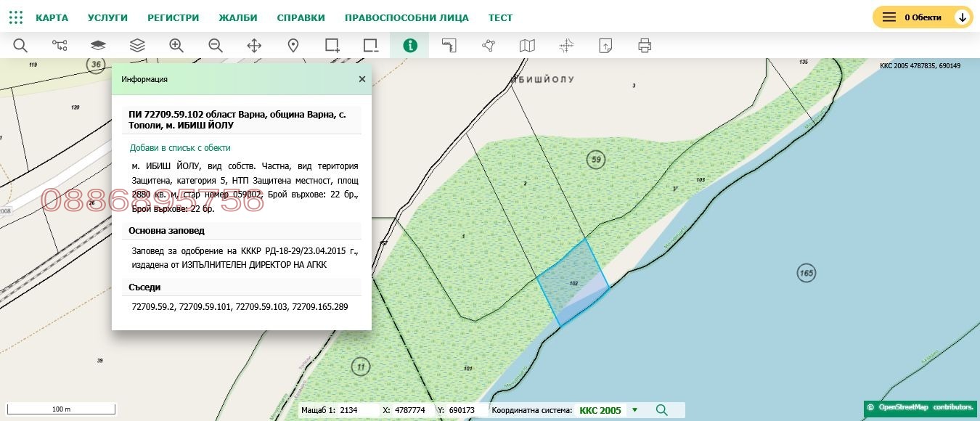Select the zoom out tool
This screenshot has height=421, width=980.
click(216, 46)
